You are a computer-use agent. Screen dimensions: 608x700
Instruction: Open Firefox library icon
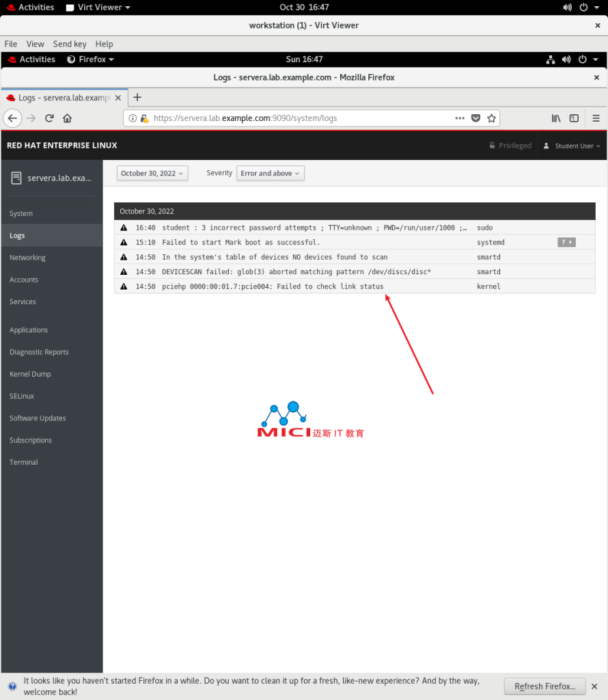[556, 118]
